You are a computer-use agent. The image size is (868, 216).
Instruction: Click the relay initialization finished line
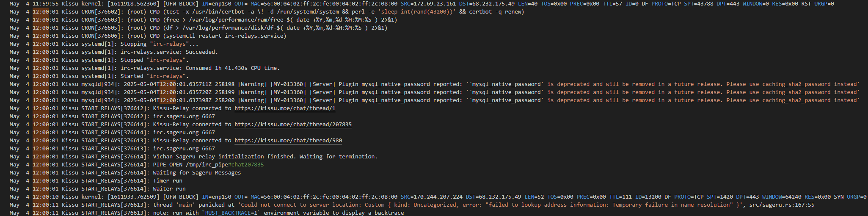(193, 157)
